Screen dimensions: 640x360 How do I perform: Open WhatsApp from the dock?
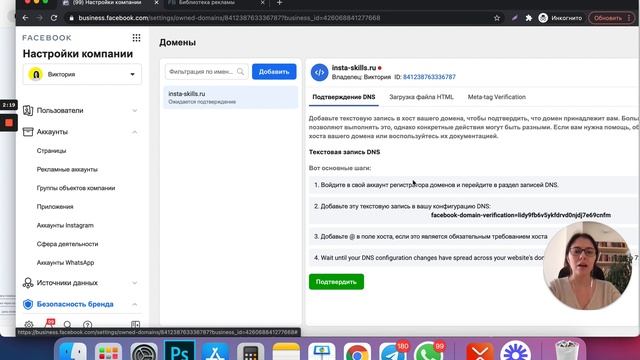pos(429,351)
